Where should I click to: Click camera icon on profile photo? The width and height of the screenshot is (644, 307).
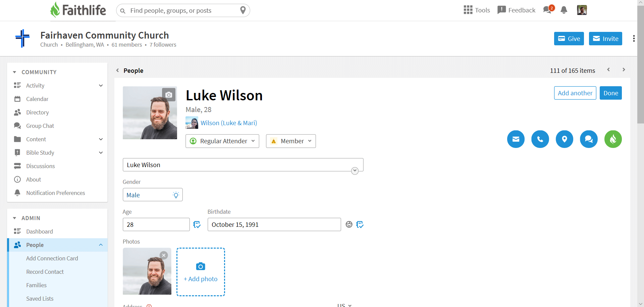tap(169, 95)
